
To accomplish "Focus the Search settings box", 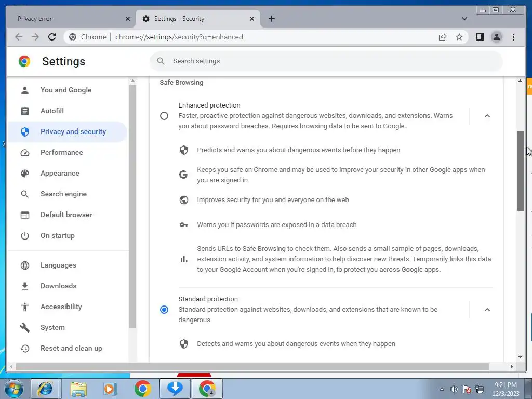I will (x=326, y=61).
